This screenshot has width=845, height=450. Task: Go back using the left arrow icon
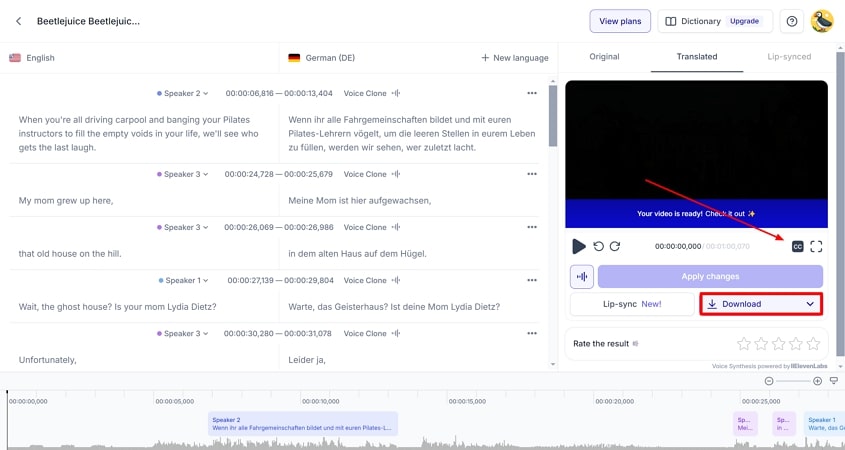click(x=18, y=21)
